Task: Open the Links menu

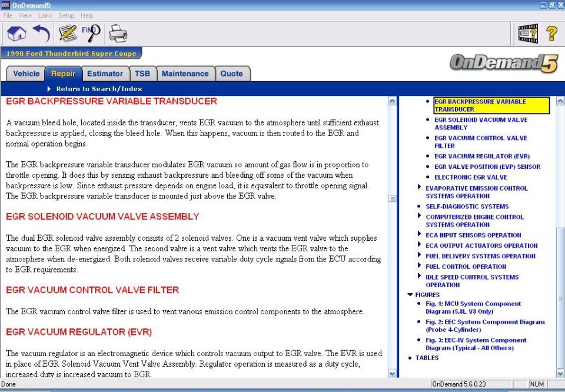Action: [x=45, y=15]
